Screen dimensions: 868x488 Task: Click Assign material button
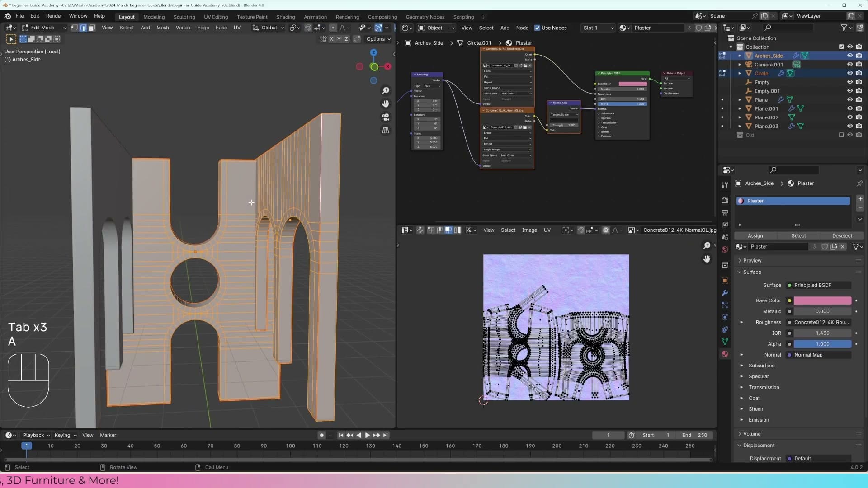(x=755, y=236)
